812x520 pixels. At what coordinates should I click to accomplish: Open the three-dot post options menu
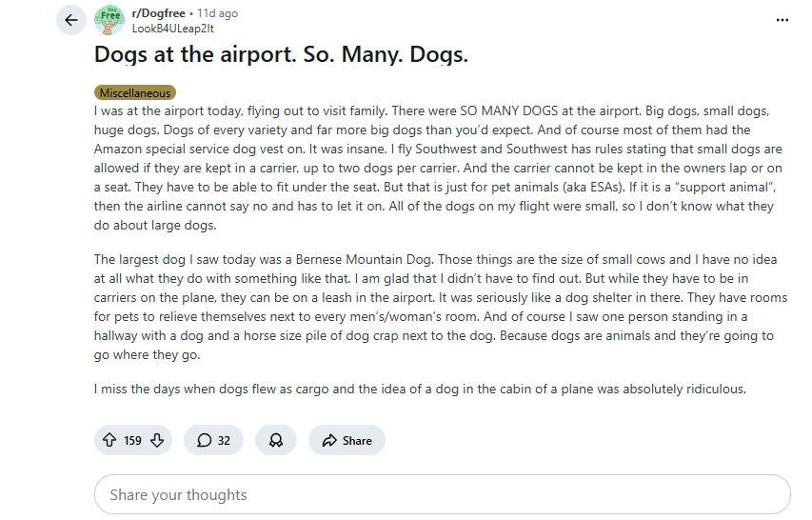(782, 20)
